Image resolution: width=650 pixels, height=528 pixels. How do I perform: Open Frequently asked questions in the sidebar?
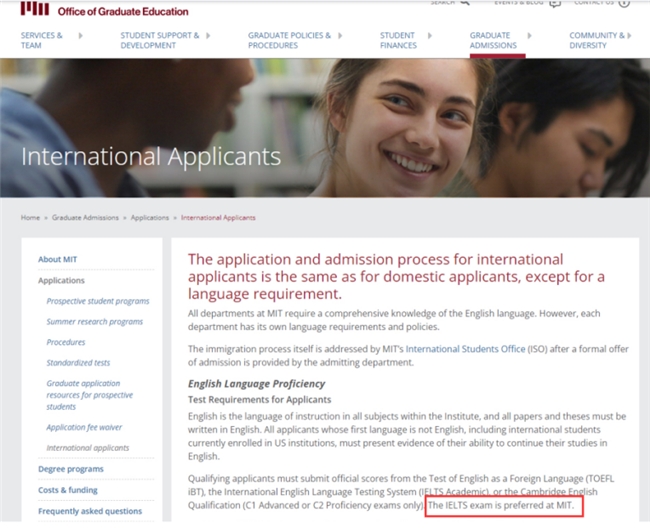[90, 511]
